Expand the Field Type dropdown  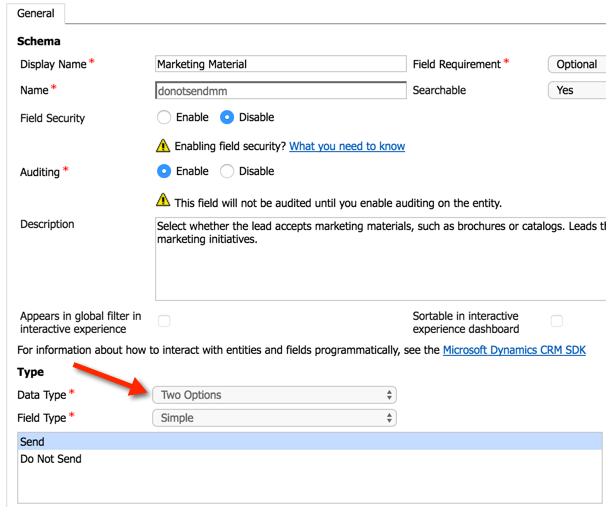274,418
